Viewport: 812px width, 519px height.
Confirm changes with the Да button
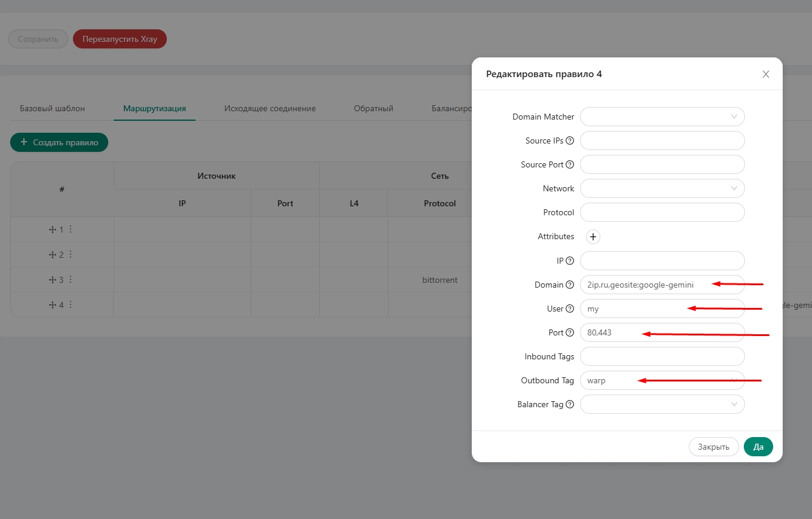pyautogui.click(x=758, y=447)
